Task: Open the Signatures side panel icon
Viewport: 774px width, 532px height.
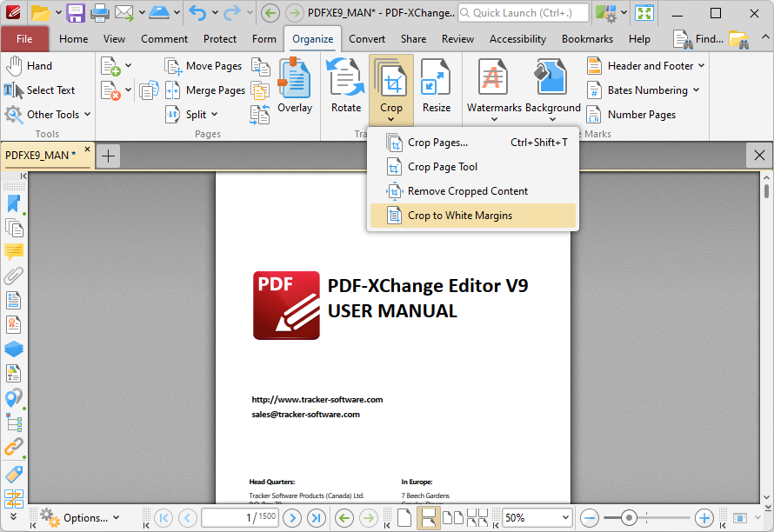Action: [x=14, y=325]
